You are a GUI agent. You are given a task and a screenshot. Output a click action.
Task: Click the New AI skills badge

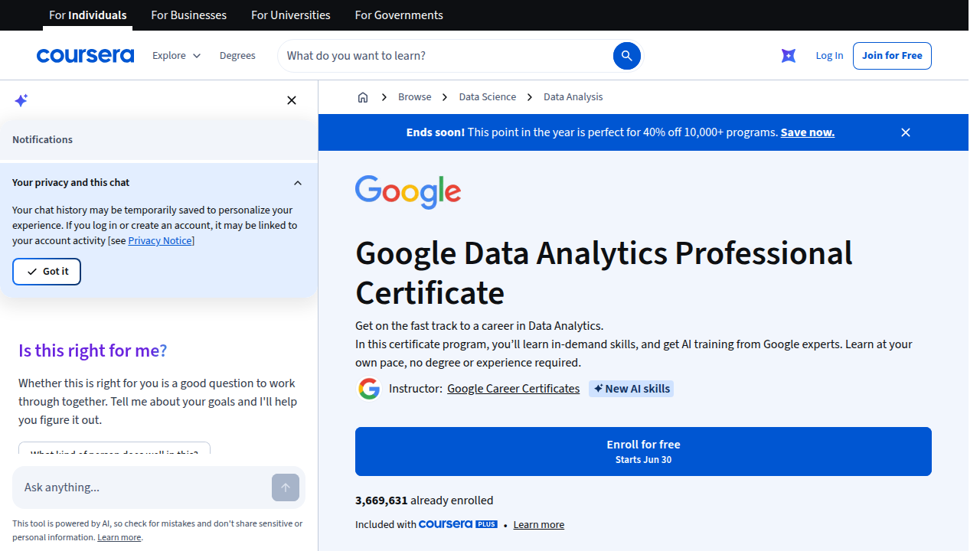click(x=632, y=389)
